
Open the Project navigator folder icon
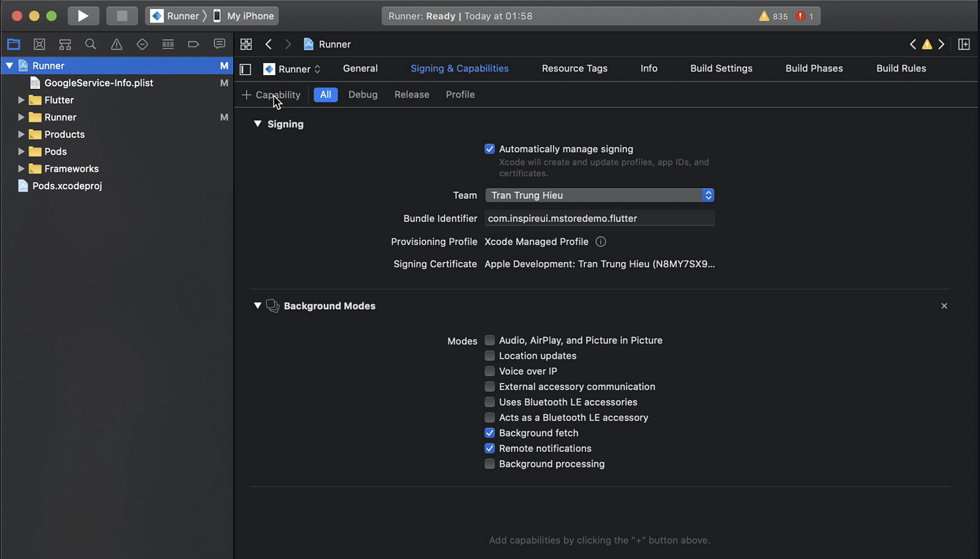(x=13, y=44)
